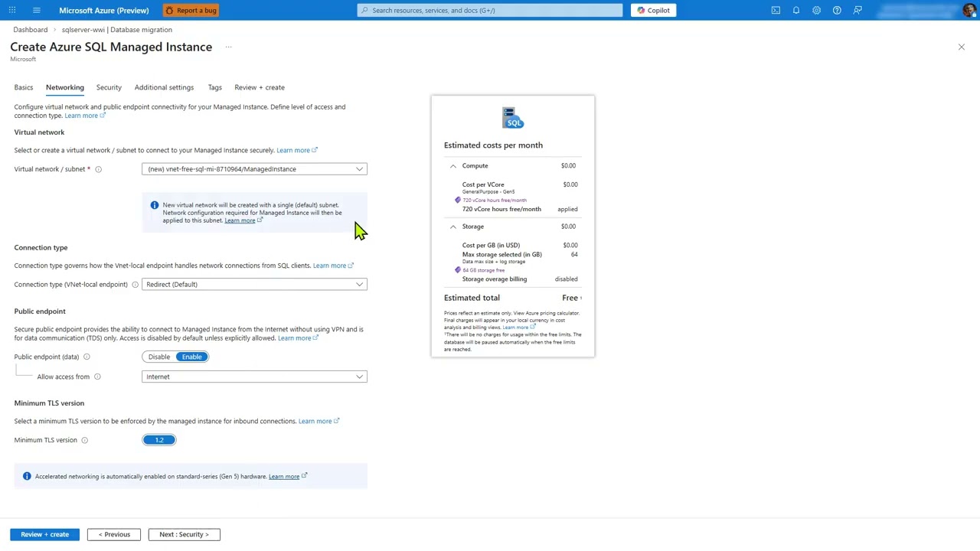Screen dimensions: 980x551
Task: Click the SQL Managed Instance icon in cost card
Action: point(513,118)
